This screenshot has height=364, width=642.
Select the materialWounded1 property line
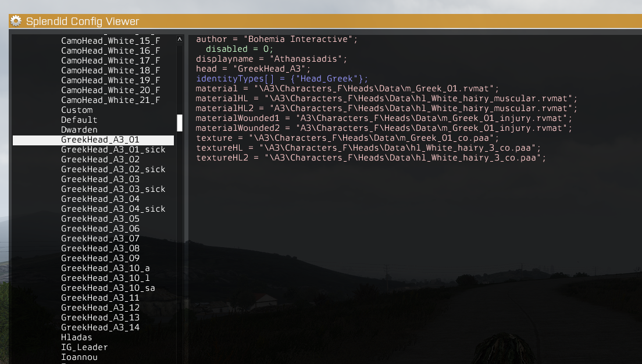(384, 119)
